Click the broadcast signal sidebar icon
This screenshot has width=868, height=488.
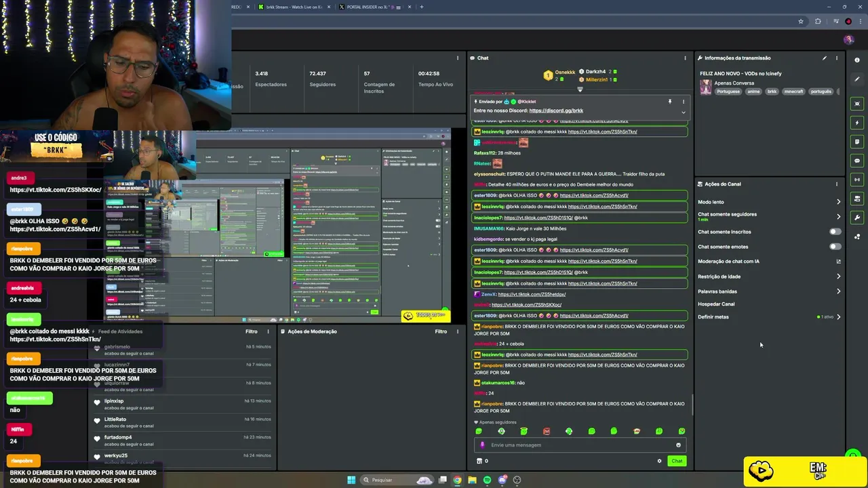tap(857, 180)
